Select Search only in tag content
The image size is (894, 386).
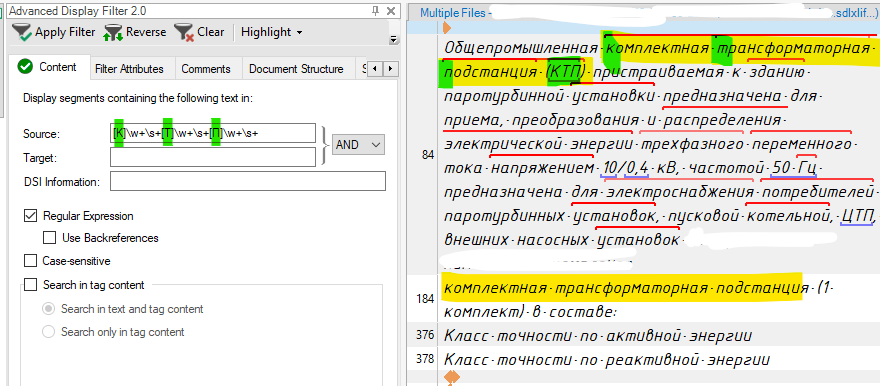(x=49, y=332)
